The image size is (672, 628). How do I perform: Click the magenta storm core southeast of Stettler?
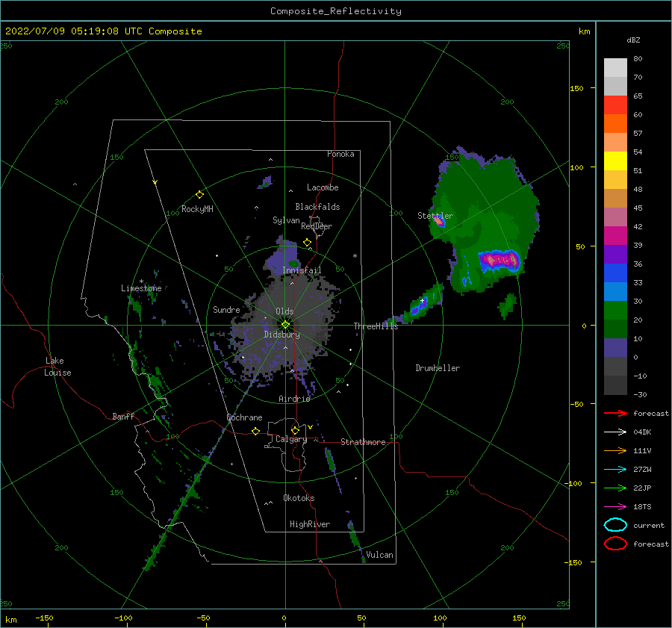click(x=500, y=260)
